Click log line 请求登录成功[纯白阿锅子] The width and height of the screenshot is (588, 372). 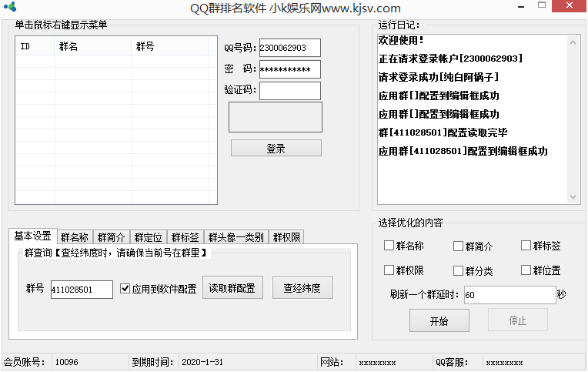point(439,77)
